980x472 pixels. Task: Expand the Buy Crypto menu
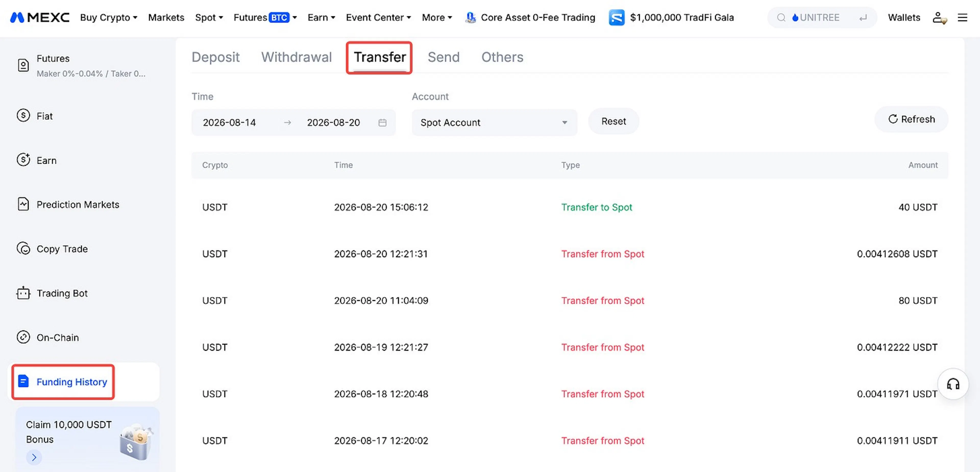tap(108, 18)
